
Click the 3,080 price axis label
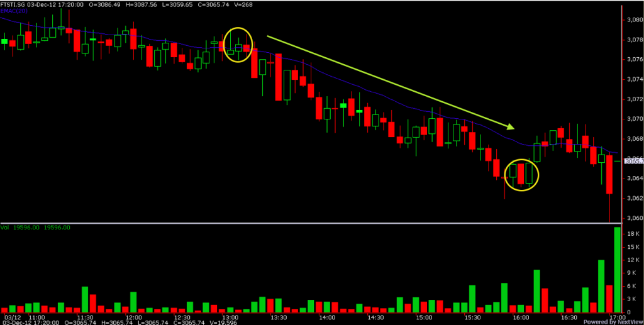tap(633, 20)
